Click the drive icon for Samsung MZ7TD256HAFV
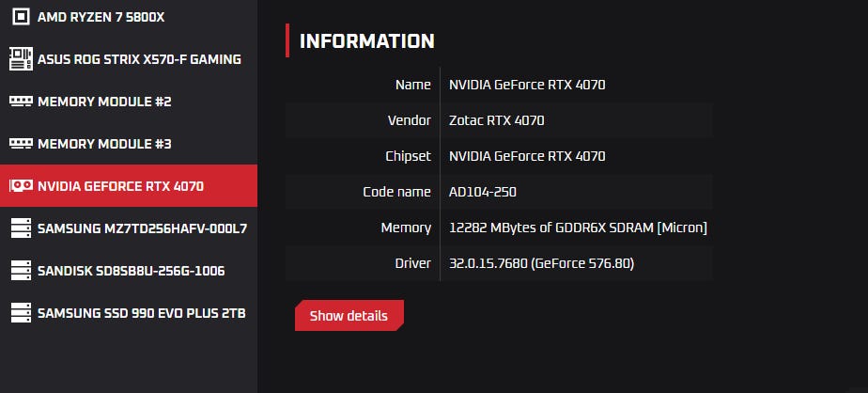868x393 pixels. (21, 228)
